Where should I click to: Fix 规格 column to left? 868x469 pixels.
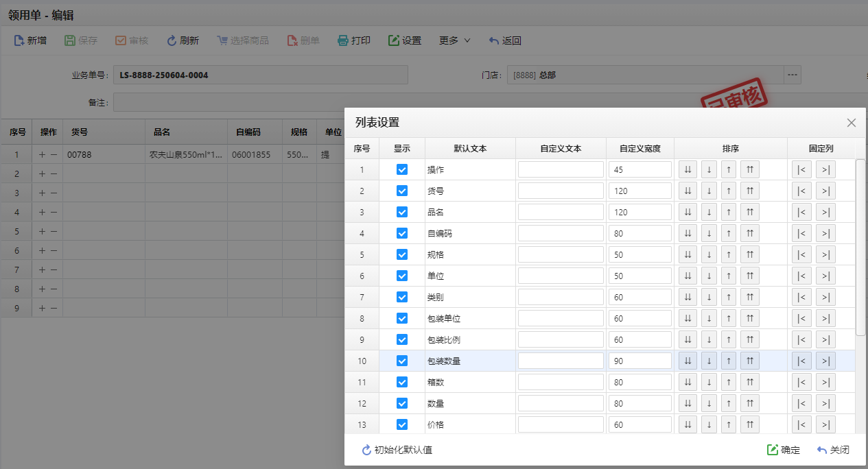pos(801,254)
